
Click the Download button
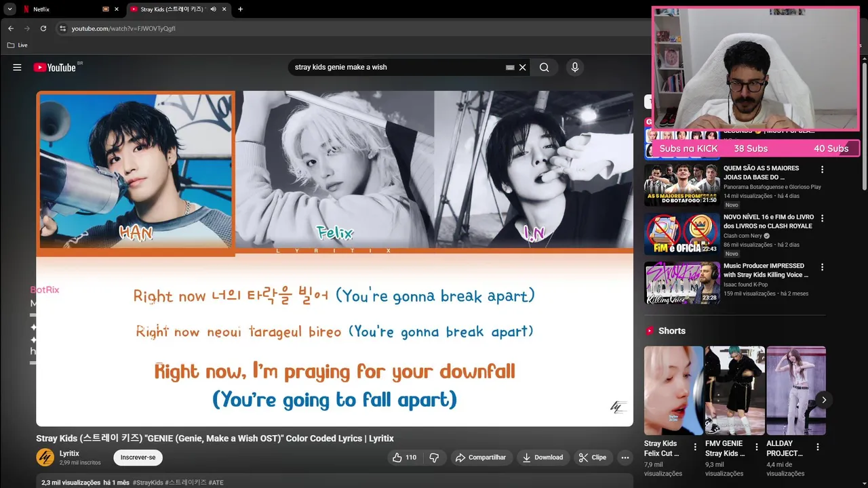tap(542, 457)
